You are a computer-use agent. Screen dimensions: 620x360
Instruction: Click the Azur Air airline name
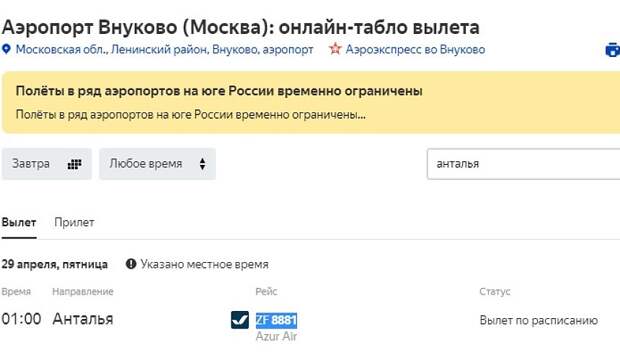coord(276,336)
